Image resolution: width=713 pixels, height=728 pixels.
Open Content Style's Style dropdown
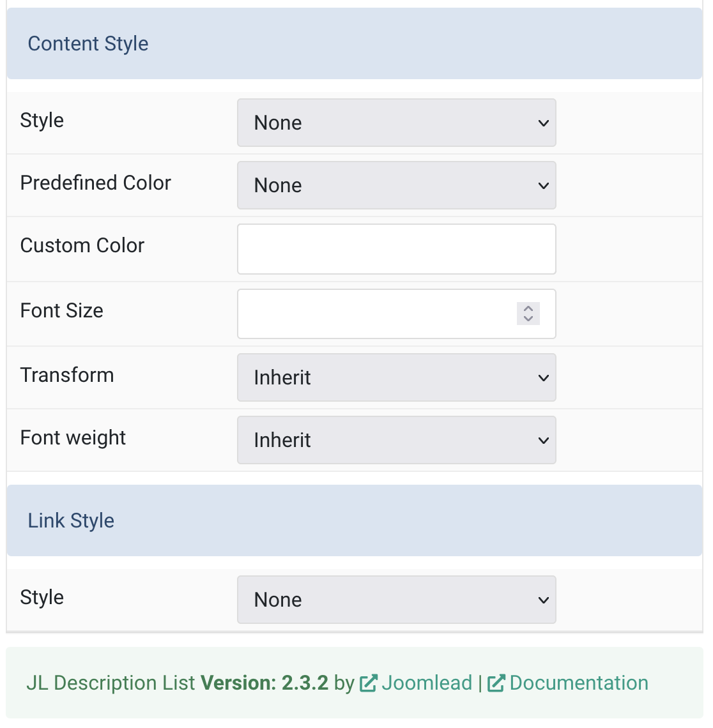click(x=396, y=123)
